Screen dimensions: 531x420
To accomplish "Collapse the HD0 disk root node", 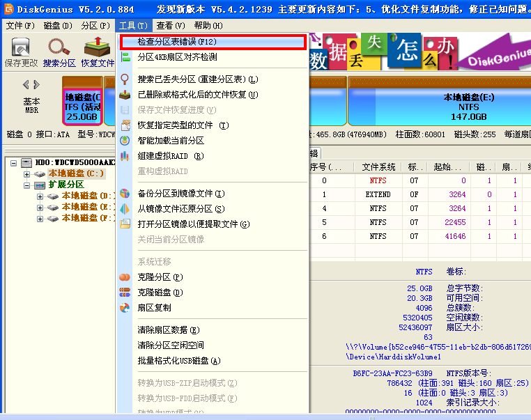I will (x=14, y=162).
